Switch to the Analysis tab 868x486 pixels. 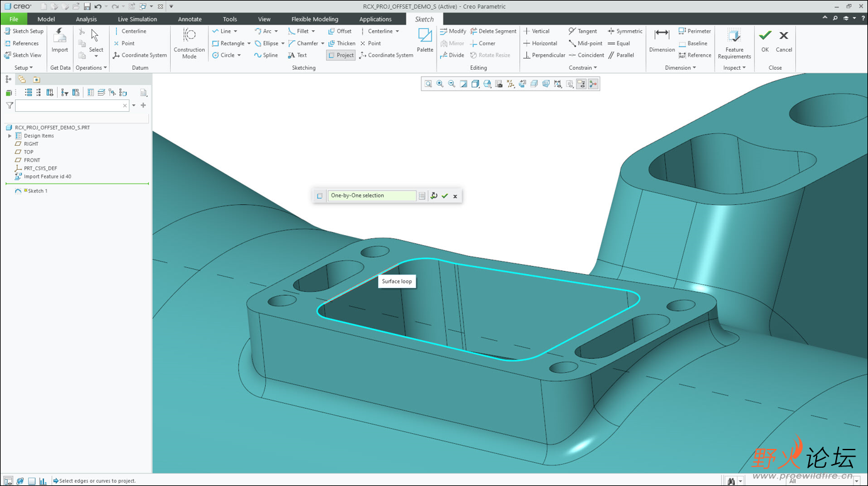coord(86,19)
